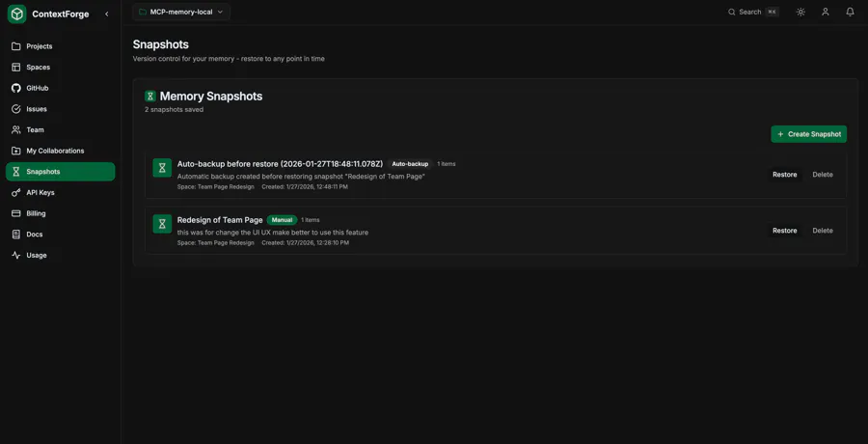Restore the Redesign of Team Page snapshot
The image size is (868, 444).
[784, 231]
